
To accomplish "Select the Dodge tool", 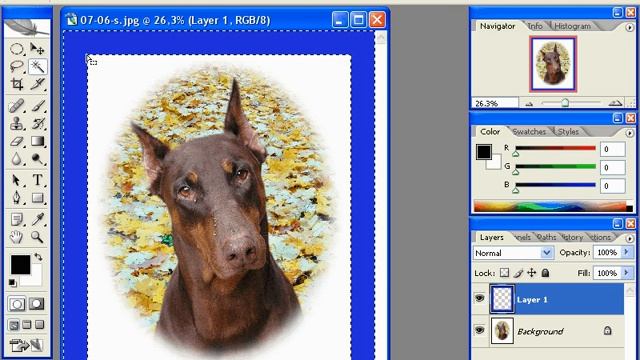I will (x=38, y=159).
